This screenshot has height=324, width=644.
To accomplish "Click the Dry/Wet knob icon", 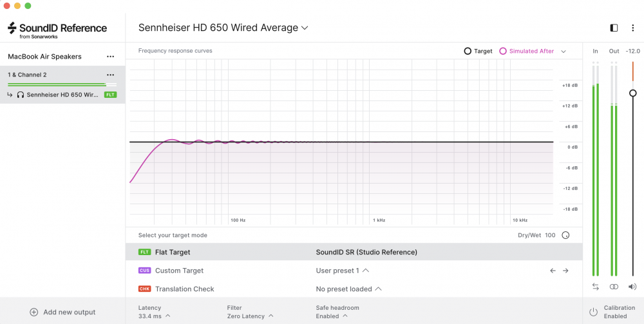I will 565,235.
